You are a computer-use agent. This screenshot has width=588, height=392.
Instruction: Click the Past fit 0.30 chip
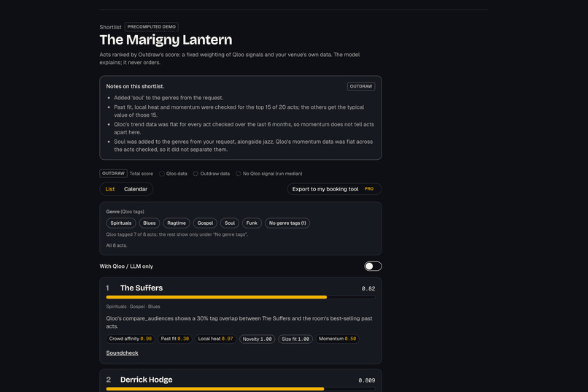[175, 339]
